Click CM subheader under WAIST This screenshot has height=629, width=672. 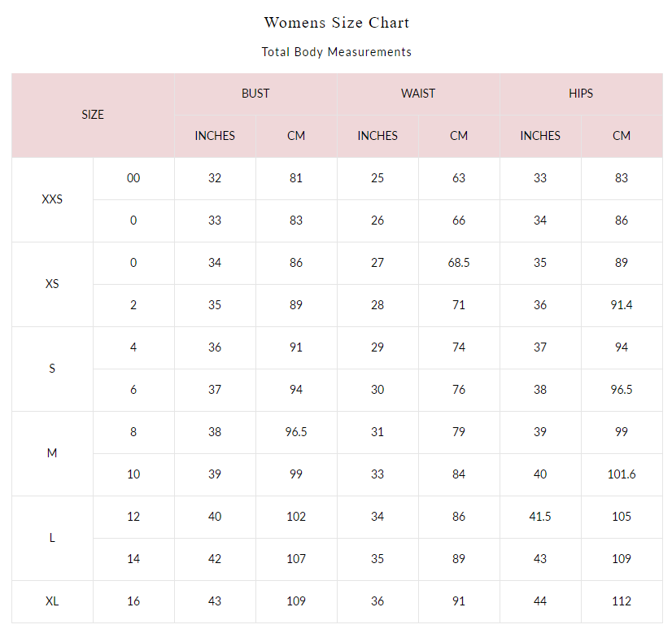click(x=459, y=136)
